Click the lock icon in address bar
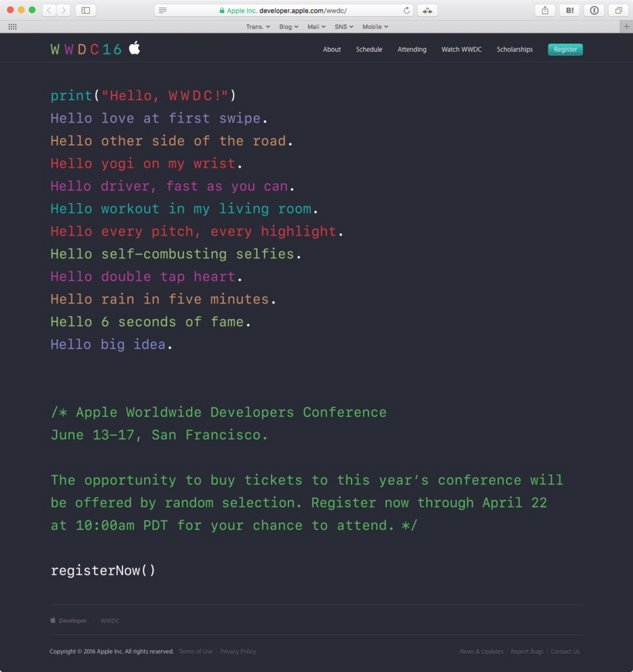Viewport: 633px width, 672px height. point(222,10)
